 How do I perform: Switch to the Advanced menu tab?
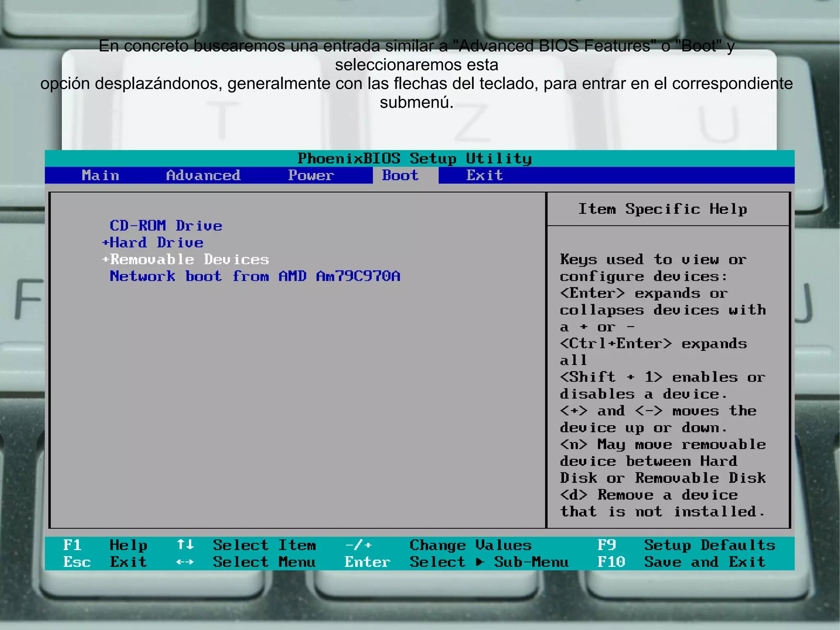203,176
